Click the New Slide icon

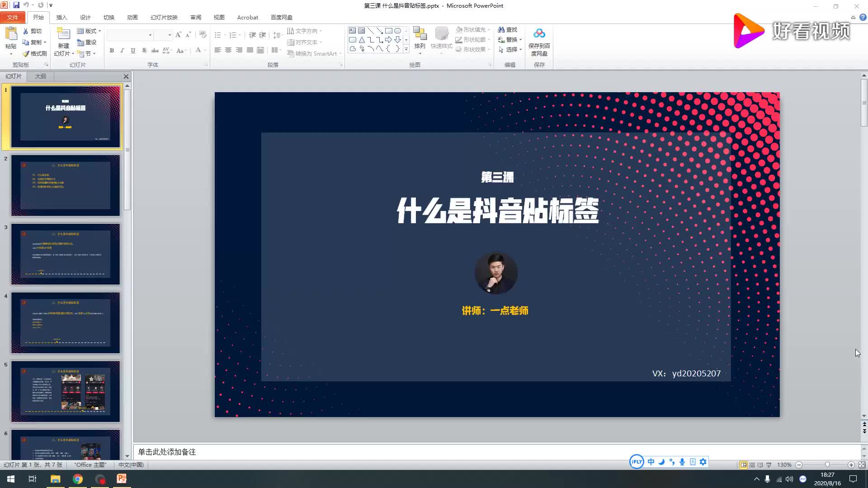click(x=63, y=34)
